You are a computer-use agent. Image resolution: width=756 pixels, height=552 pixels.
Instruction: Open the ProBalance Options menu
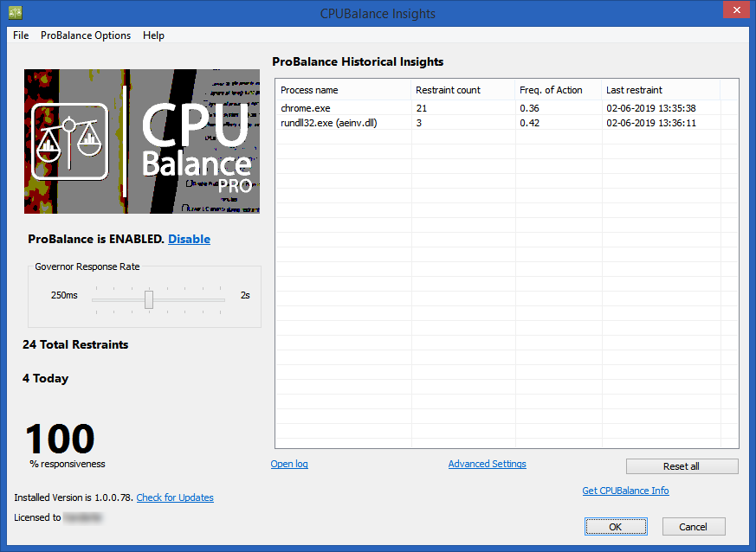coord(86,35)
